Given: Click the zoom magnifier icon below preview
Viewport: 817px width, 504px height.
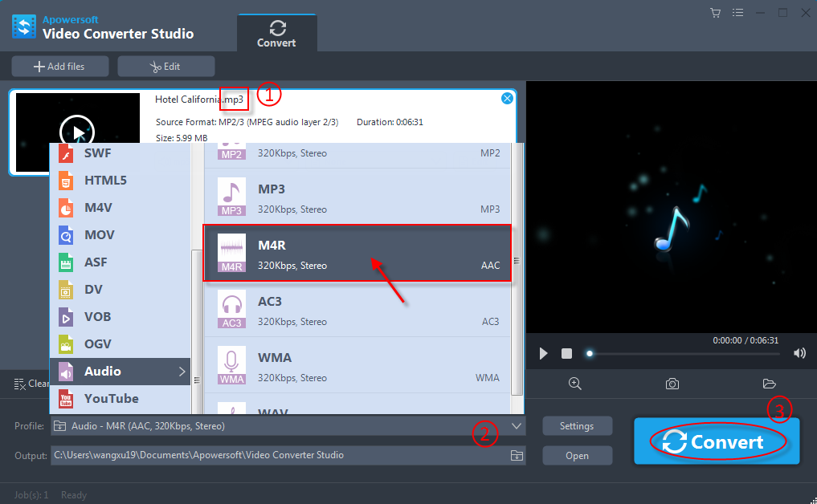Looking at the screenshot, I should (575, 384).
